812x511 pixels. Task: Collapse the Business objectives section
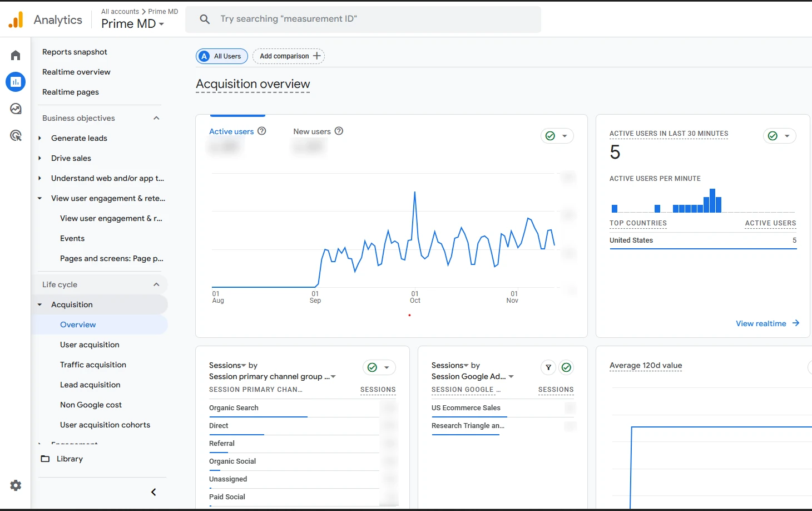point(156,118)
